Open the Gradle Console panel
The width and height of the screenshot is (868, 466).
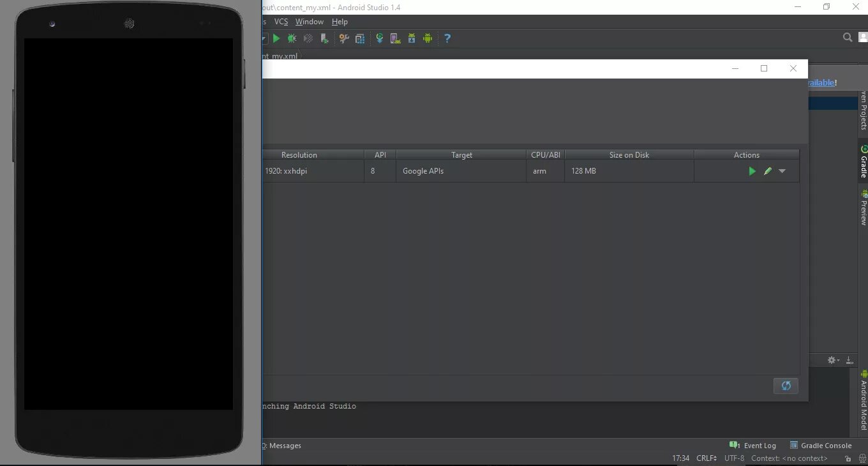pyautogui.click(x=821, y=446)
